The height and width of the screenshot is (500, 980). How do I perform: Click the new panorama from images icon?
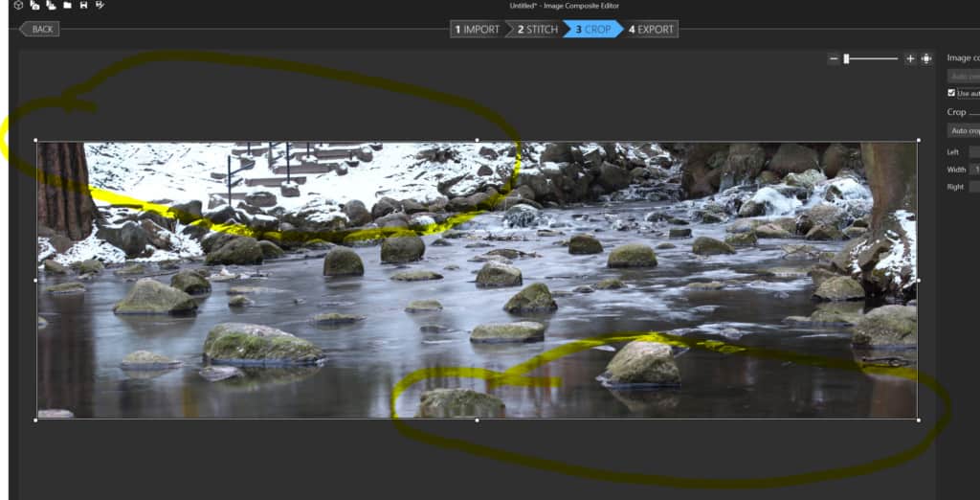pyautogui.click(x=34, y=5)
